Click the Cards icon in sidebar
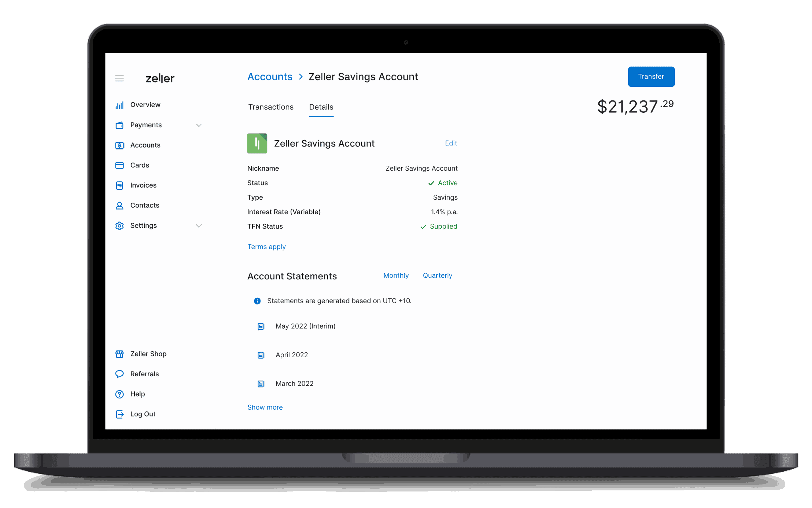 click(x=119, y=165)
